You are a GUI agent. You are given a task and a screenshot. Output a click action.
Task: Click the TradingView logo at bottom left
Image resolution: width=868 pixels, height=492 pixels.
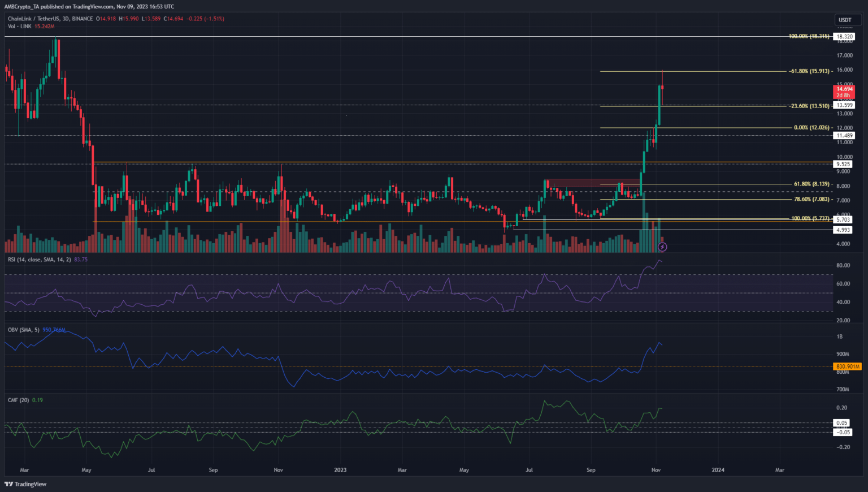(x=25, y=484)
